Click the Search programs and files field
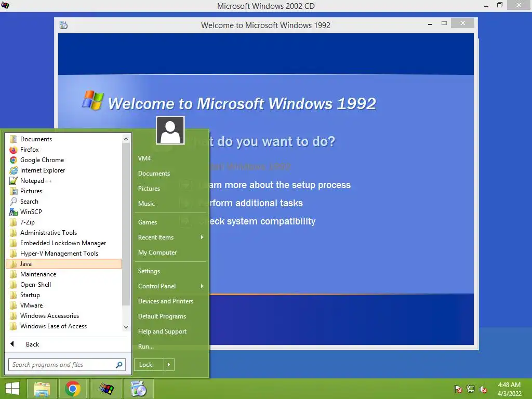 coord(67,365)
